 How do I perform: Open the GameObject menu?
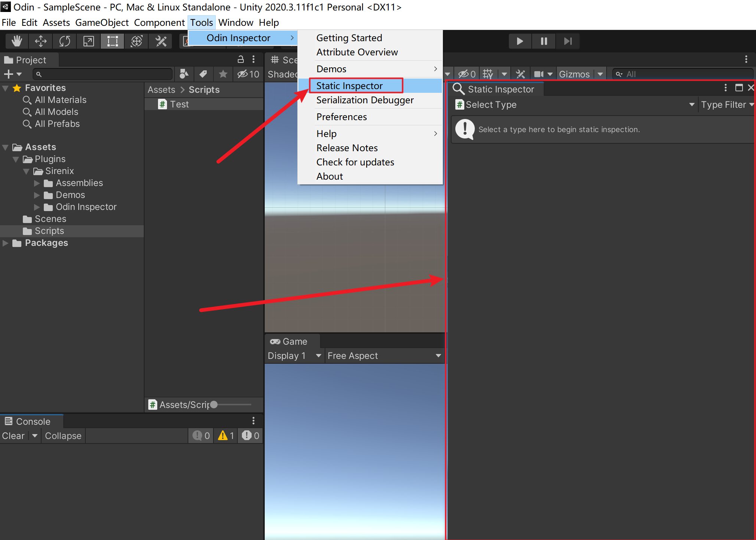pyautogui.click(x=102, y=22)
